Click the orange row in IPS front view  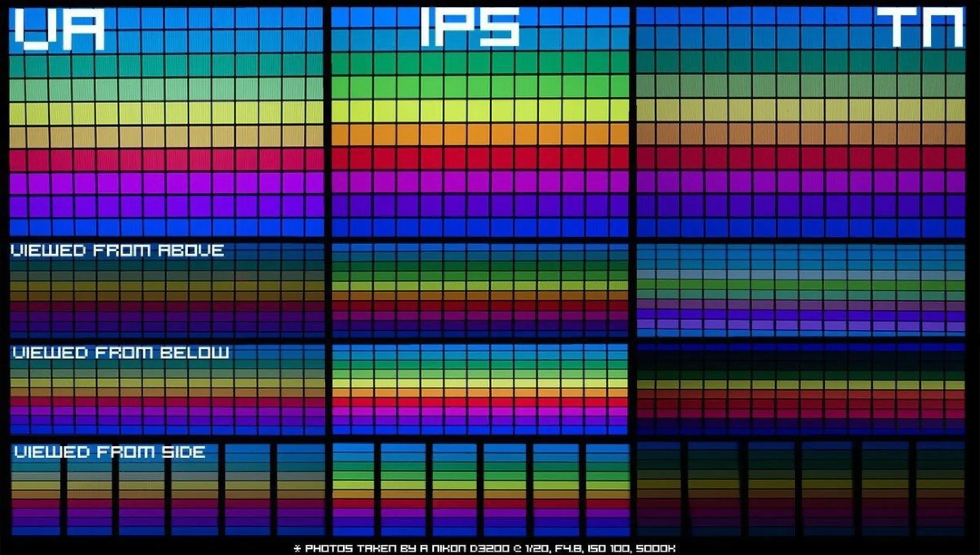pyautogui.click(x=480, y=135)
